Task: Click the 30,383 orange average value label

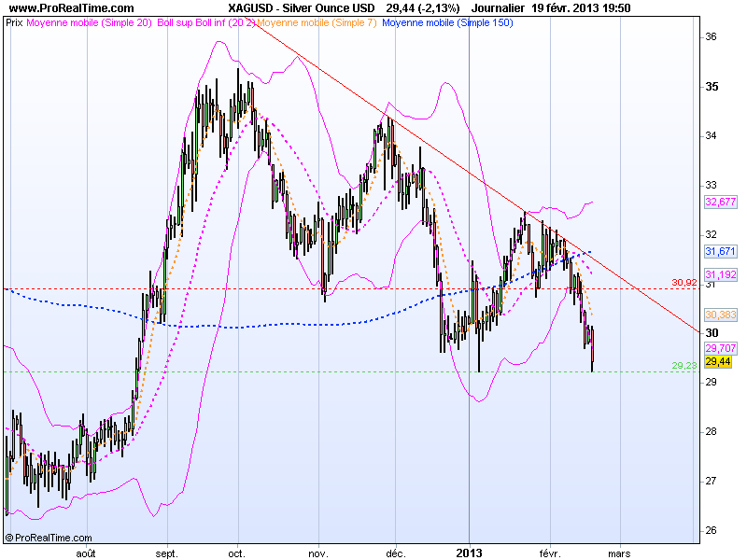Action: click(721, 315)
